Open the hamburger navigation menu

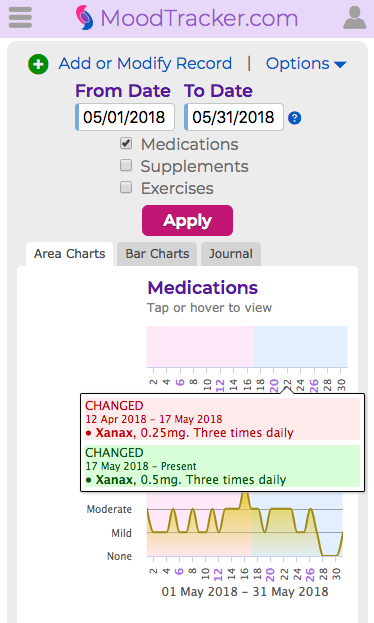coord(20,18)
